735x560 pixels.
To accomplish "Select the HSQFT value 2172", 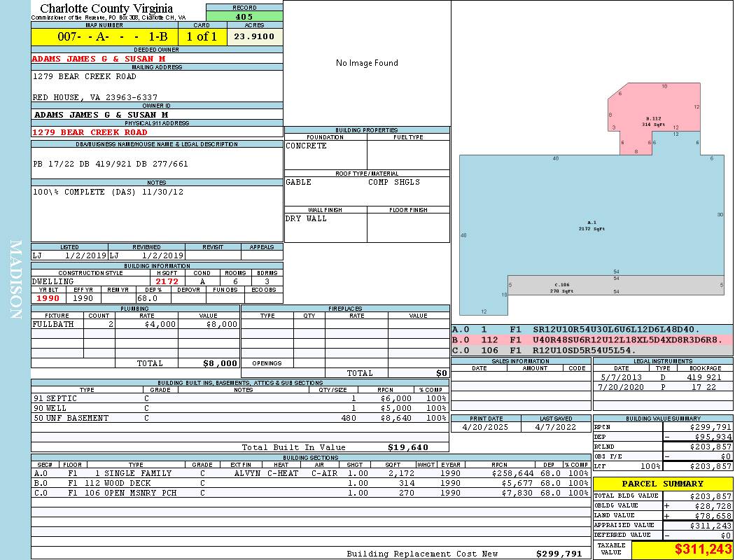I will click(167, 281).
